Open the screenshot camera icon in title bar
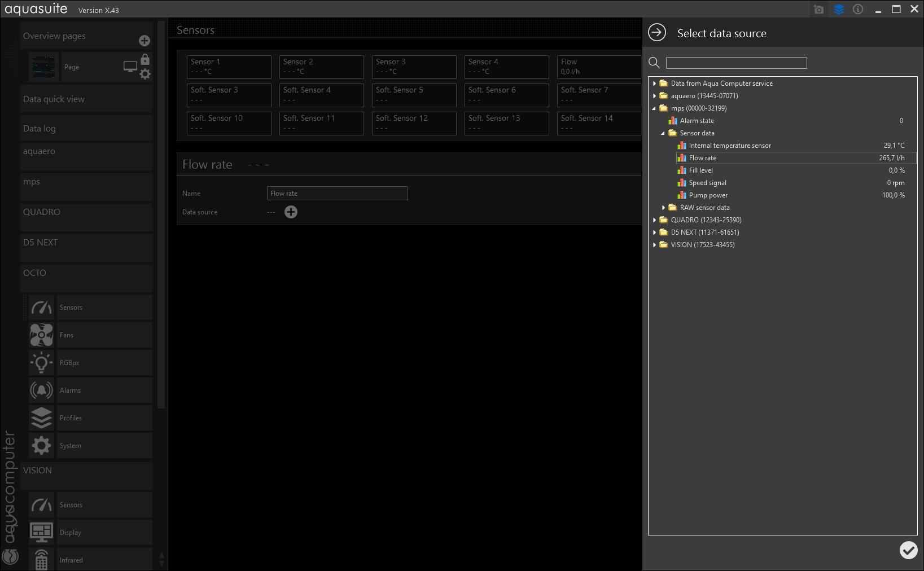924x571 pixels. coord(818,10)
